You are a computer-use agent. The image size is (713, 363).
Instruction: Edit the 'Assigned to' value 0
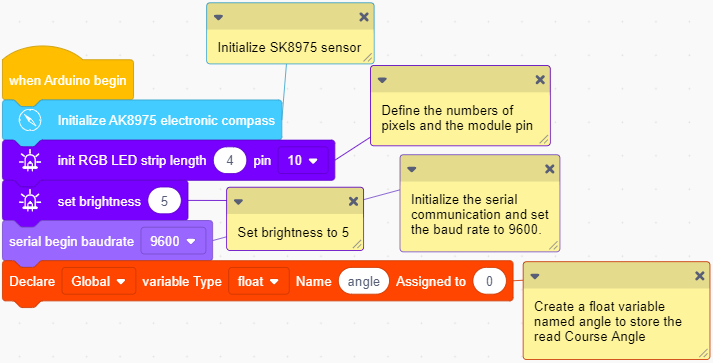[489, 281]
